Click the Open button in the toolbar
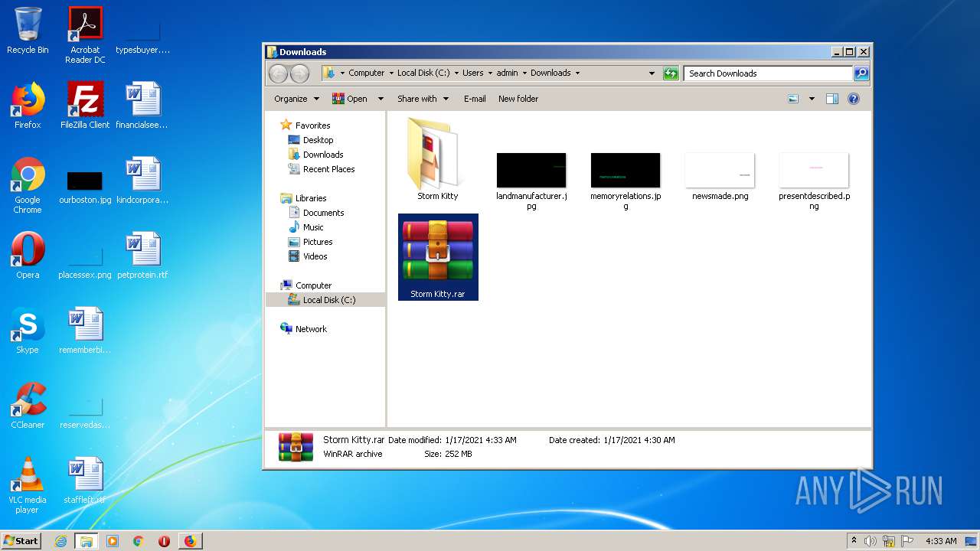Image resolution: width=980 pixels, height=551 pixels. click(350, 99)
